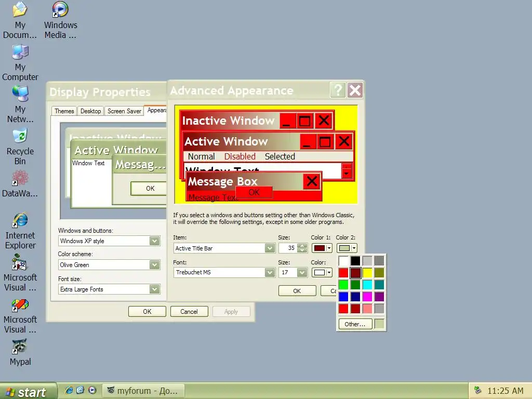Click the Message Text in the preview
This screenshot has width=532, height=399.
pos(212,197)
